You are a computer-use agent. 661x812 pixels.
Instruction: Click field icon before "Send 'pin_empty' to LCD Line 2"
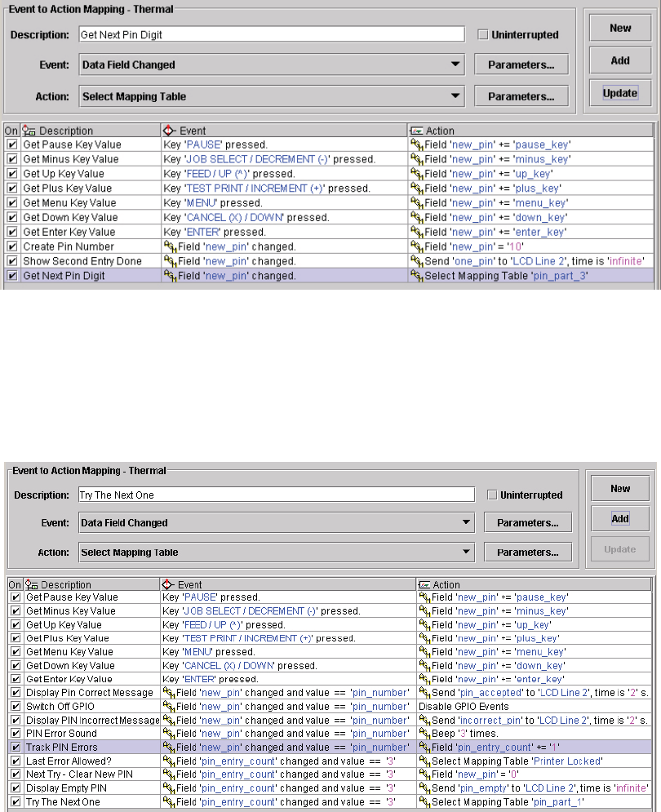coord(425,788)
